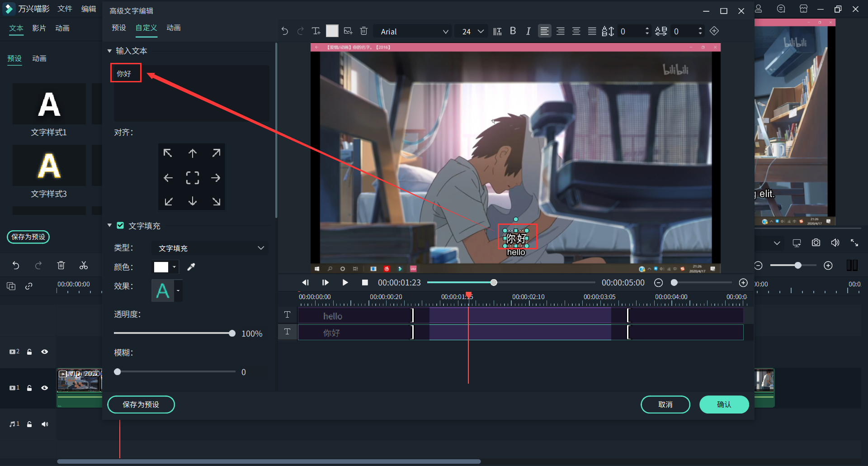Toggle bold formatting in text toolbar
The width and height of the screenshot is (868, 466).
(513, 31)
